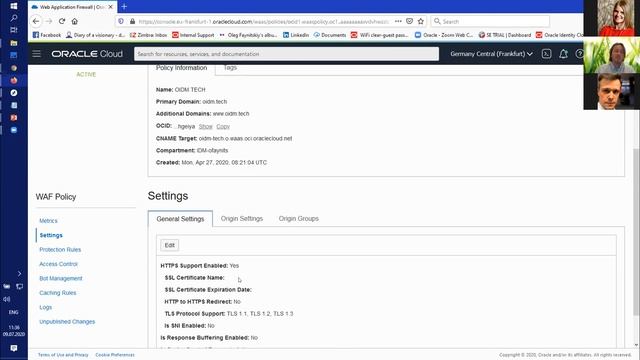Viewport: 640px width, 360px height.
Task: Select the Origin Groups tab
Action: [298, 219]
